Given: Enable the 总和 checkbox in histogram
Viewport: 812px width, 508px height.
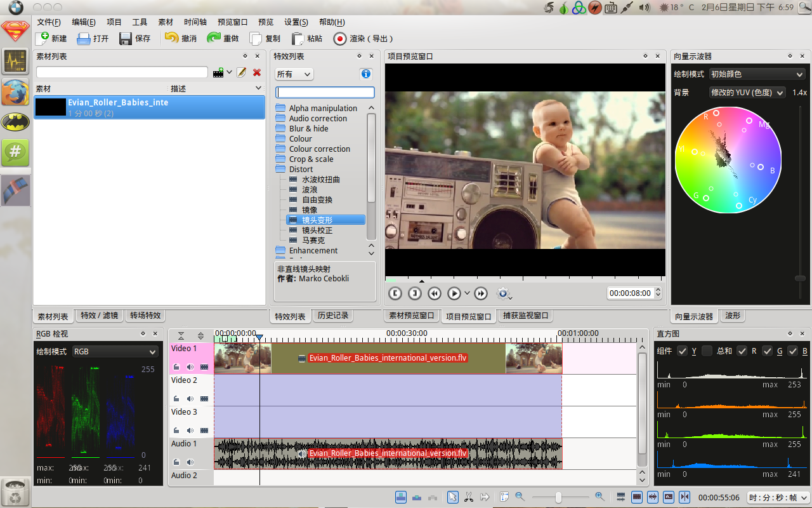Looking at the screenshot, I should tap(707, 351).
